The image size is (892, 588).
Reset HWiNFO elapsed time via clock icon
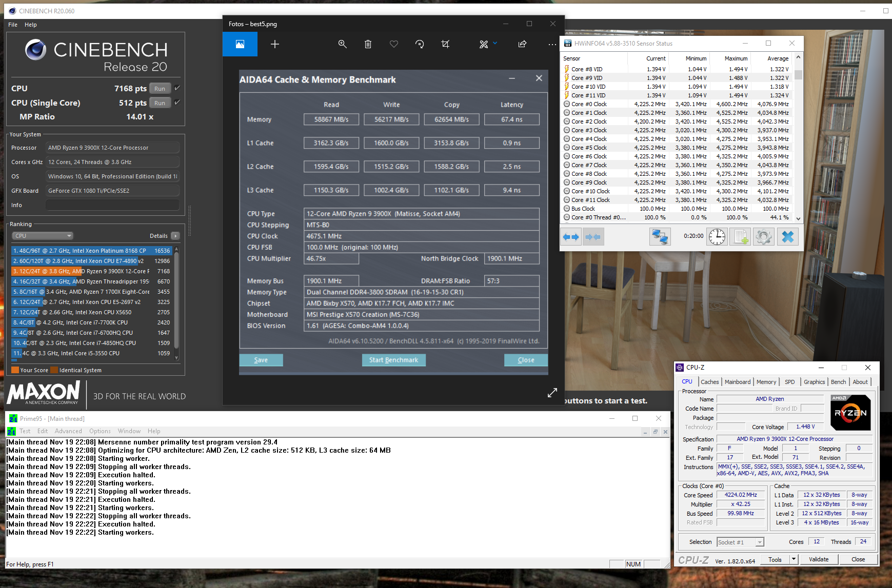point(717,237)
